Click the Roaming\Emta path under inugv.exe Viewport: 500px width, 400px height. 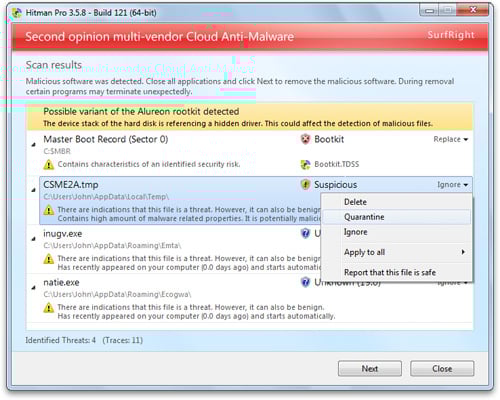[x=112, y=246]
